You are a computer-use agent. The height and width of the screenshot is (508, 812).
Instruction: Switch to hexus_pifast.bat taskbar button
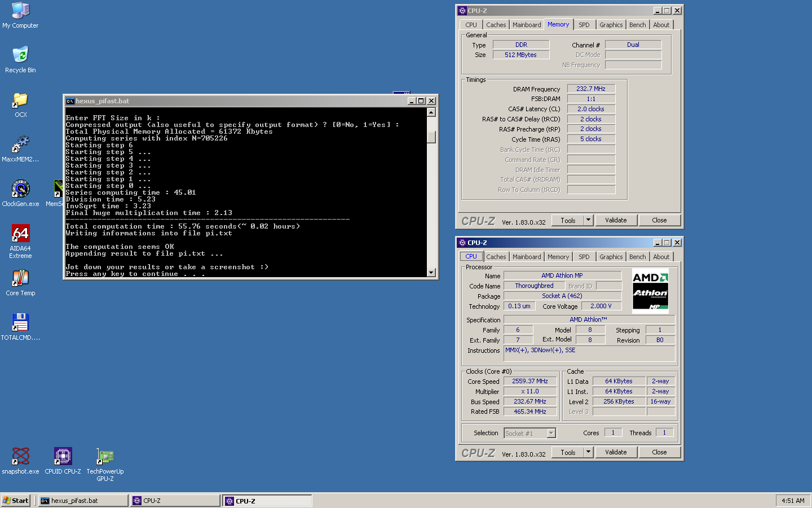[x=83, y=501]
